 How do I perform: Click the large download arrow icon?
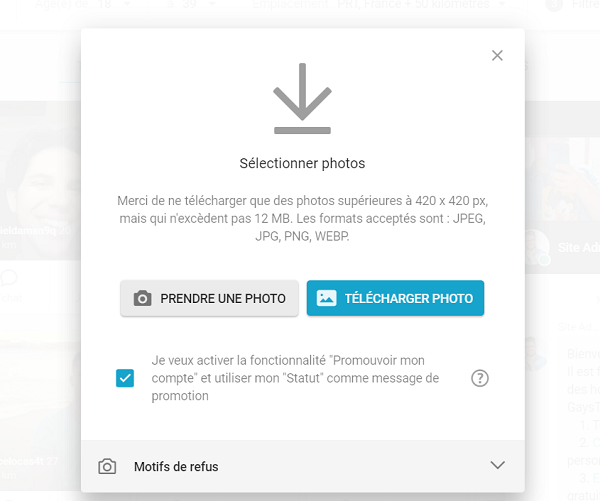(x=302, y=98)
